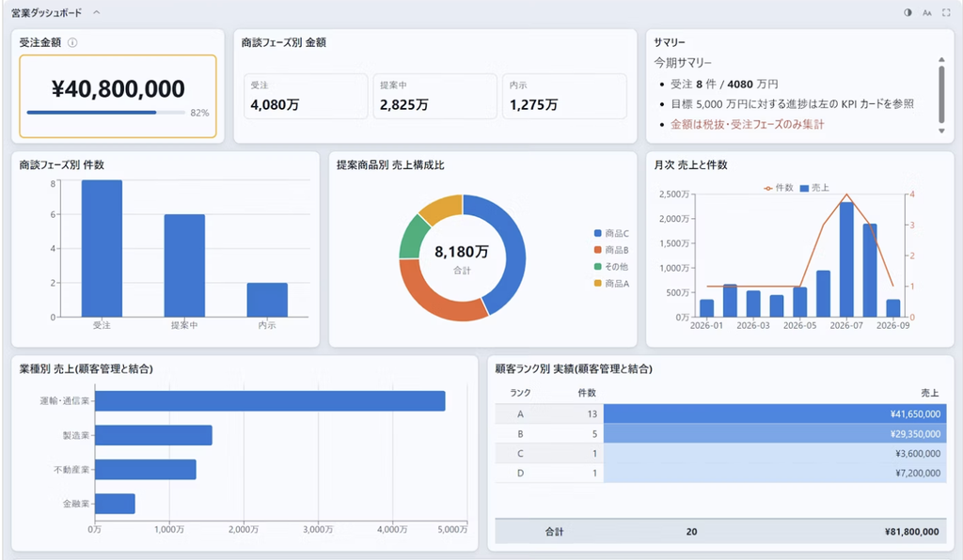Click the ¥29,350,000 sales cell
The image size is (963, 560).
(x=775, y=434)
